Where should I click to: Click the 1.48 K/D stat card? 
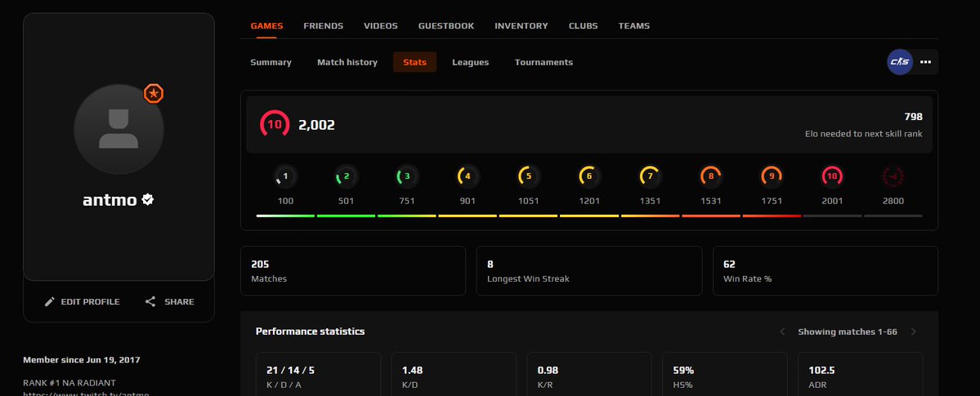pyautogui.click(x=454, y=374)
